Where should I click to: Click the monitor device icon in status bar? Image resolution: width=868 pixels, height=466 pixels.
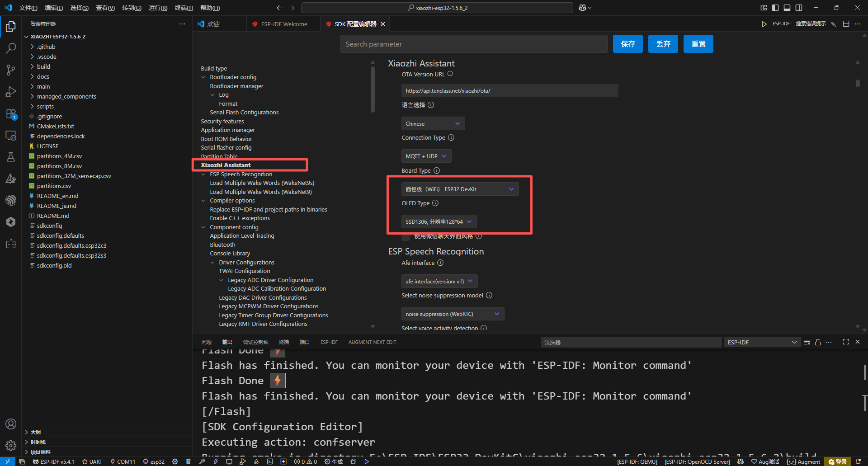229,461
